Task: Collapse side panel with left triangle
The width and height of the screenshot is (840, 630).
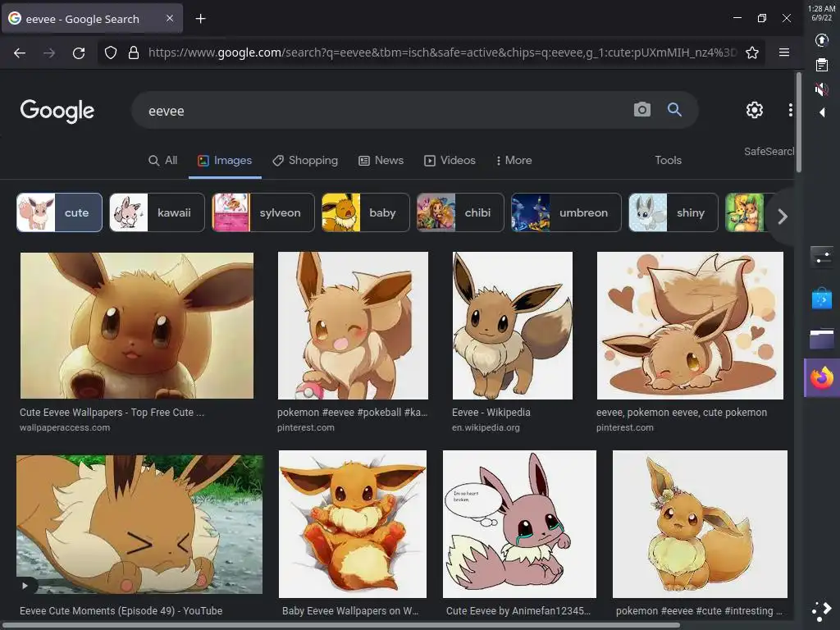Action: pos(822,112)
